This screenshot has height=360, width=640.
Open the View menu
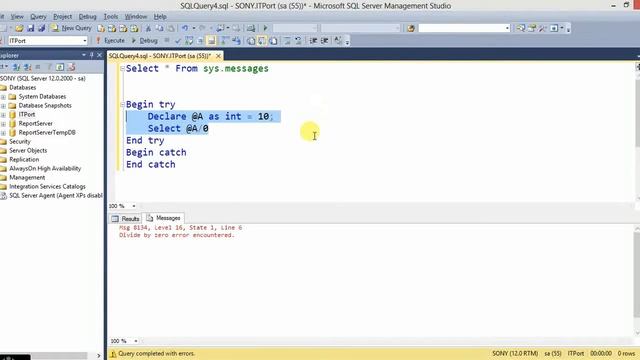pyautogui.click(x=17, y=17)
